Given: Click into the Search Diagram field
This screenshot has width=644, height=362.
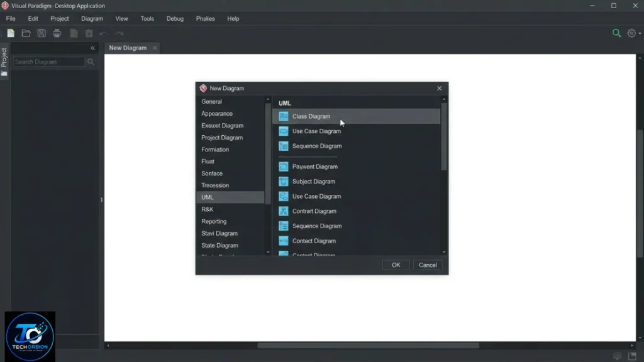Looking at the screenshot, I should pyautogui.click(x=49, y=62).
